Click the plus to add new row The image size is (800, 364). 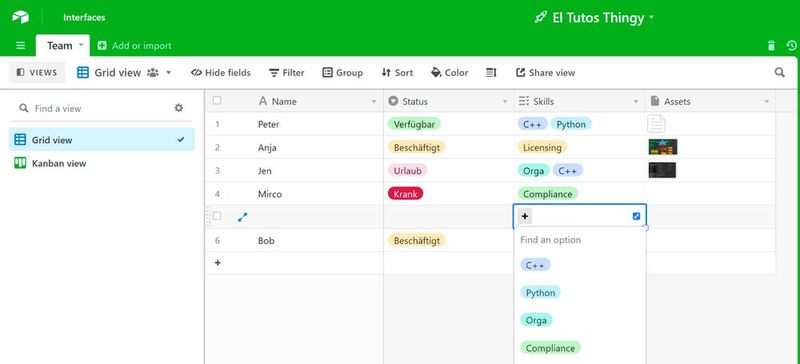coord(218,263)
